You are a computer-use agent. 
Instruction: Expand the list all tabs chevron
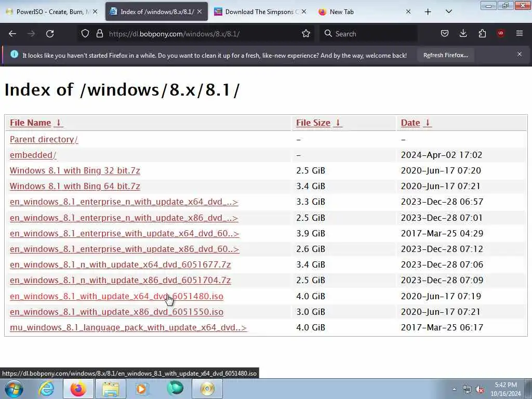click(x=448, y=11)
